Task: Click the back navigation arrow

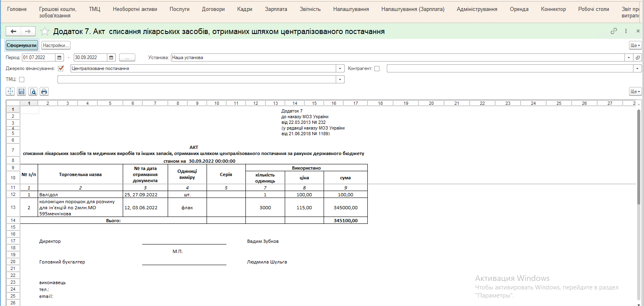Action: click(13, 32)
